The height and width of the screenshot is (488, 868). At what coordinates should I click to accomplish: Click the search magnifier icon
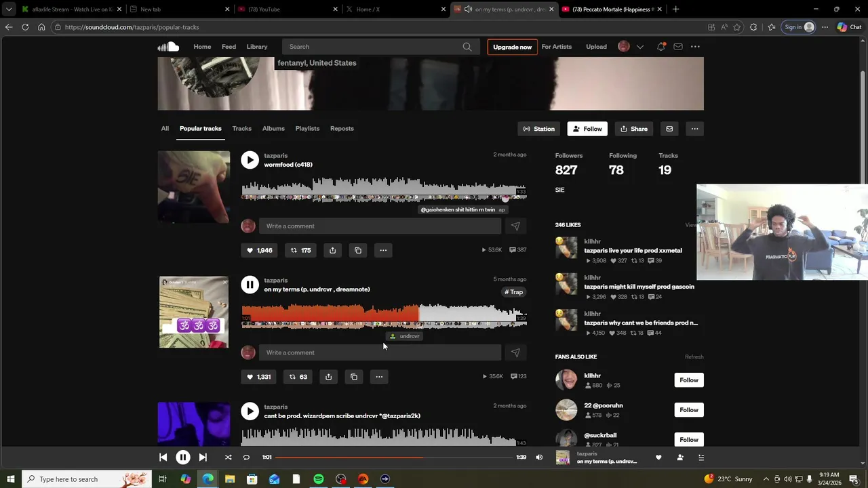click(467, 47)
